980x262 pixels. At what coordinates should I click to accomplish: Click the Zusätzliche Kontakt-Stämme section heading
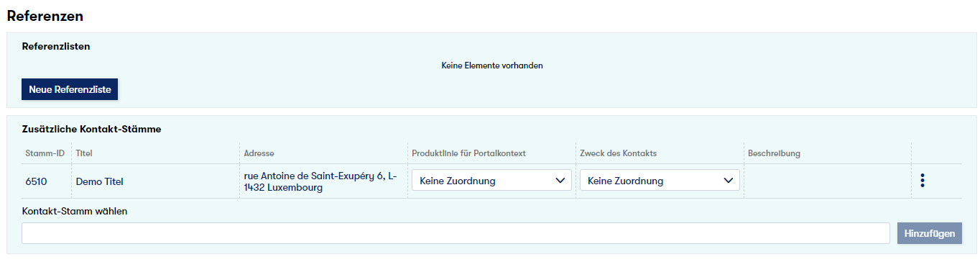pyautogui.click(x=92, y=130)
